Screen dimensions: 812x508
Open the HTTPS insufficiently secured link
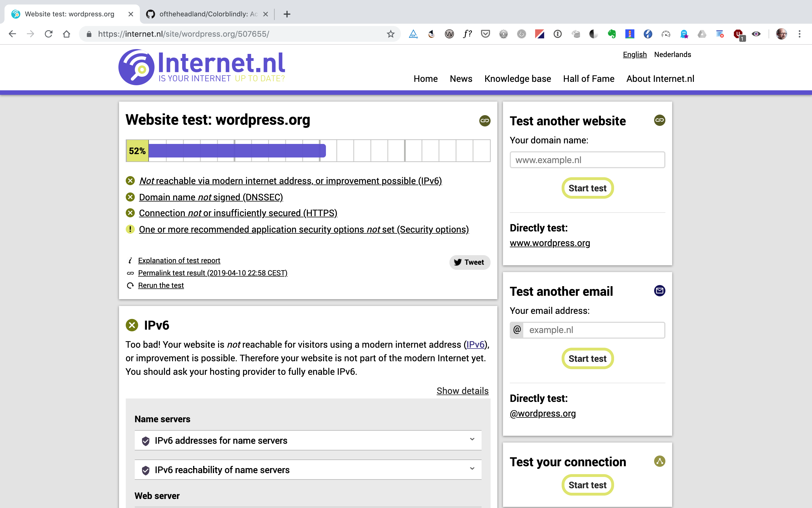(x=238, y=213)
